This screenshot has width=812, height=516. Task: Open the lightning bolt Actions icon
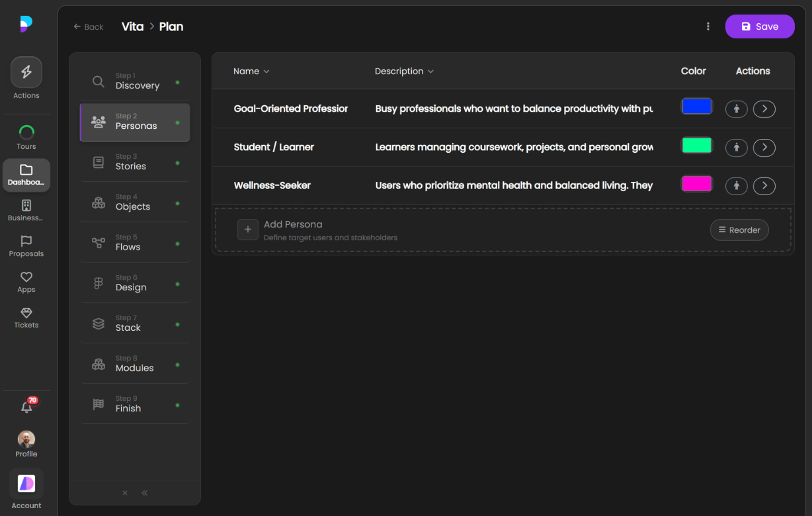26,73
